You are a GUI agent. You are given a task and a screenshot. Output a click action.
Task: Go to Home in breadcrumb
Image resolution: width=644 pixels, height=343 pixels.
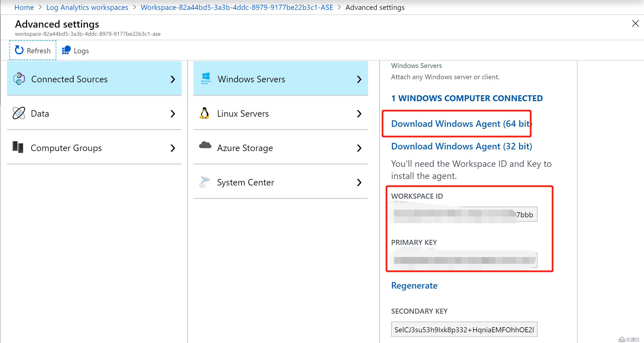(x=24, y=7)
